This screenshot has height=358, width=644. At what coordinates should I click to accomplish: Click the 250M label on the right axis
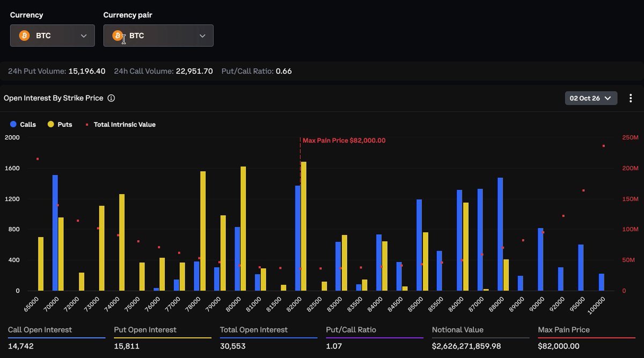point(631,137)
